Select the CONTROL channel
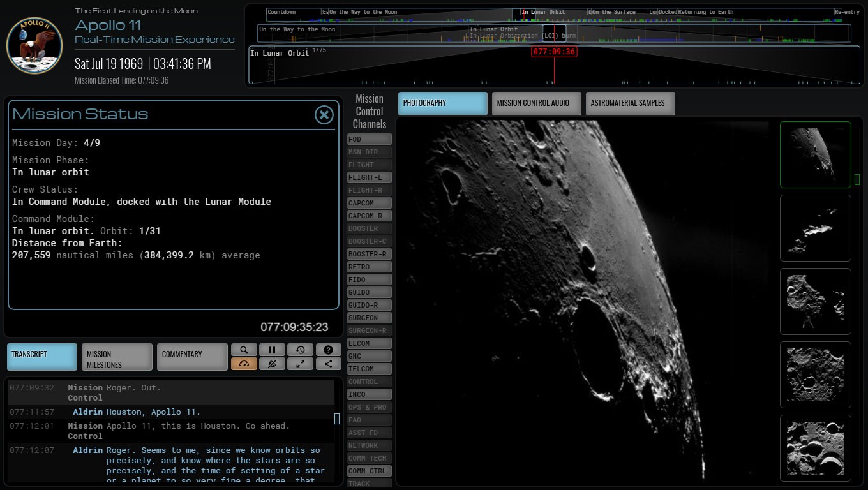This screenshot has height=490, width=868. tap(370, 382)
